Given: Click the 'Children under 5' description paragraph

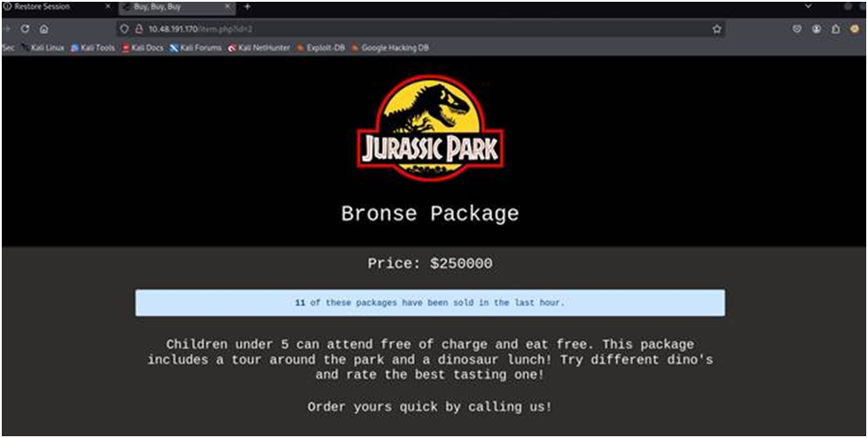Looking at the screenshot, I should (x=430, y=359).
